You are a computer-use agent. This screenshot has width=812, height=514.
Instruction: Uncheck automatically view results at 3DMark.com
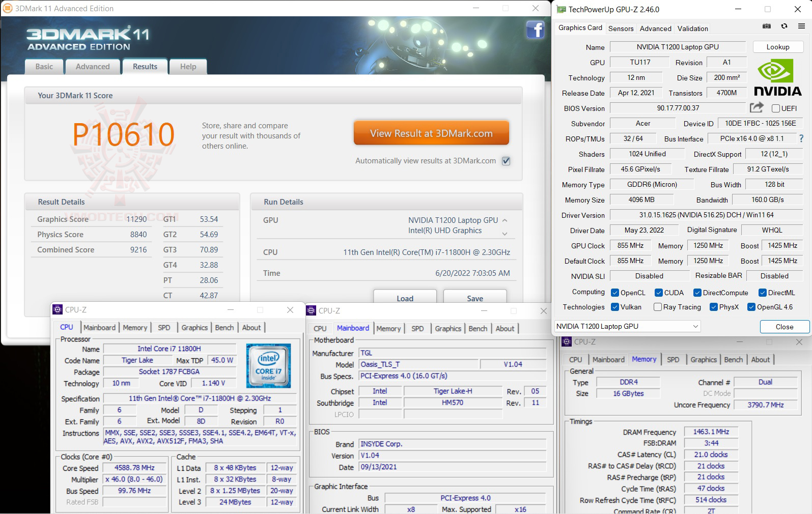click(506, 161)
